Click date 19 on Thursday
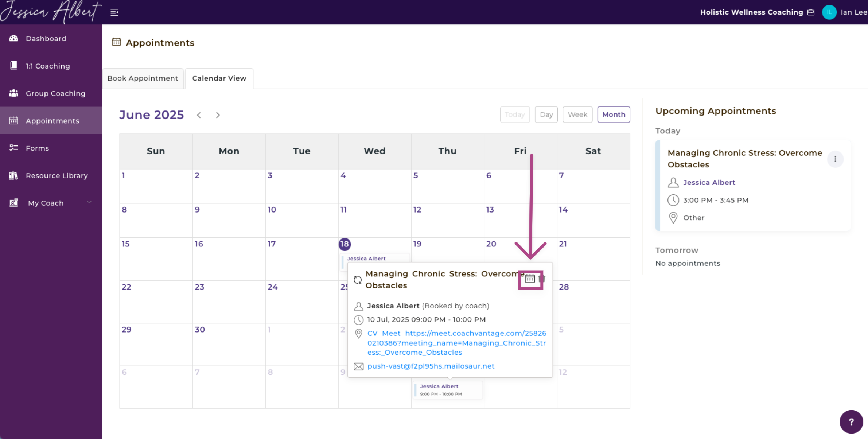The image size is (868, 439). 417,244
